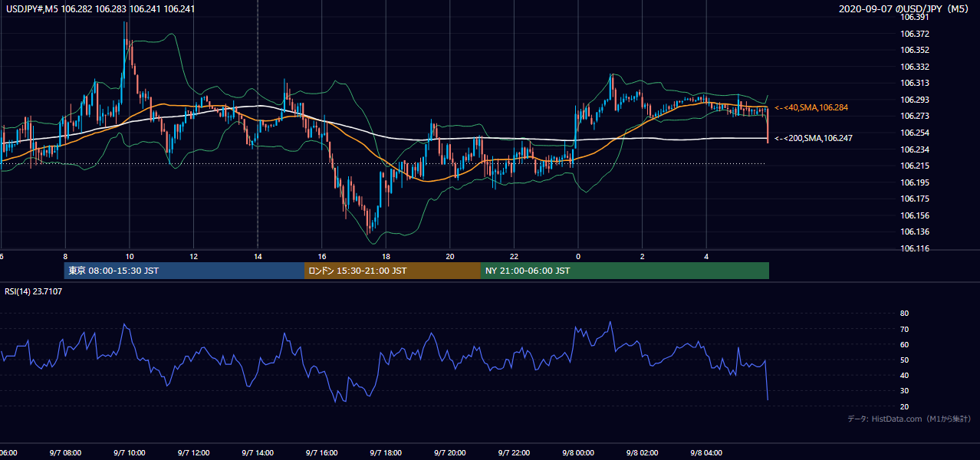Click the 9/8 04:00 time label

click(x=706, y=453)
